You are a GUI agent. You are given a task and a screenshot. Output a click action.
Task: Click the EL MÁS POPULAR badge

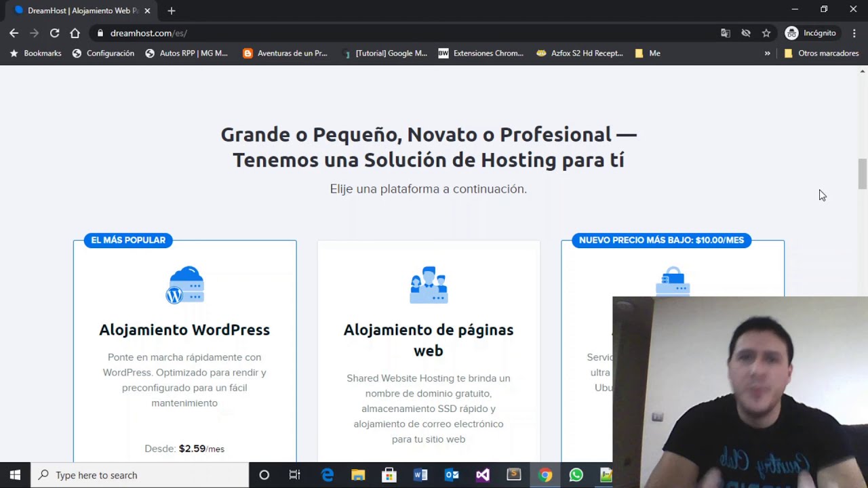(128, 240)
